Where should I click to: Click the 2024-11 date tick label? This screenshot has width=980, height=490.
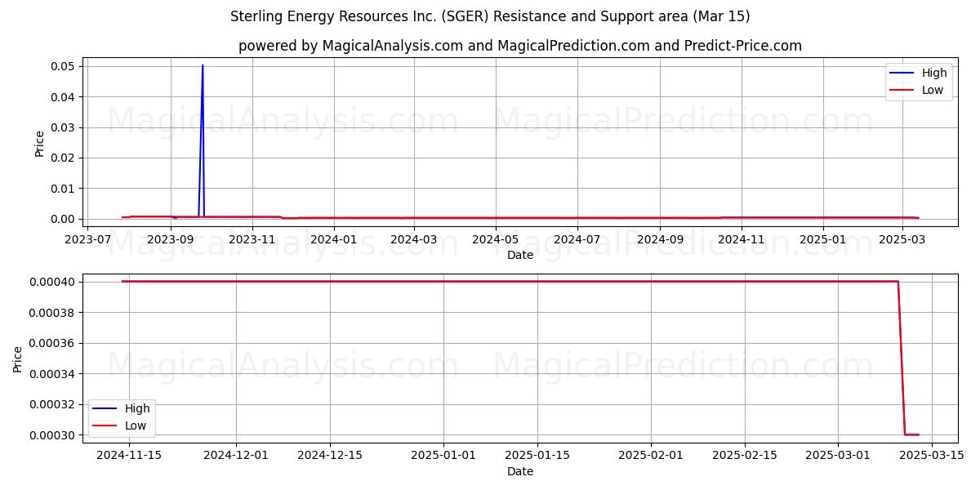[x=742, y=240]
